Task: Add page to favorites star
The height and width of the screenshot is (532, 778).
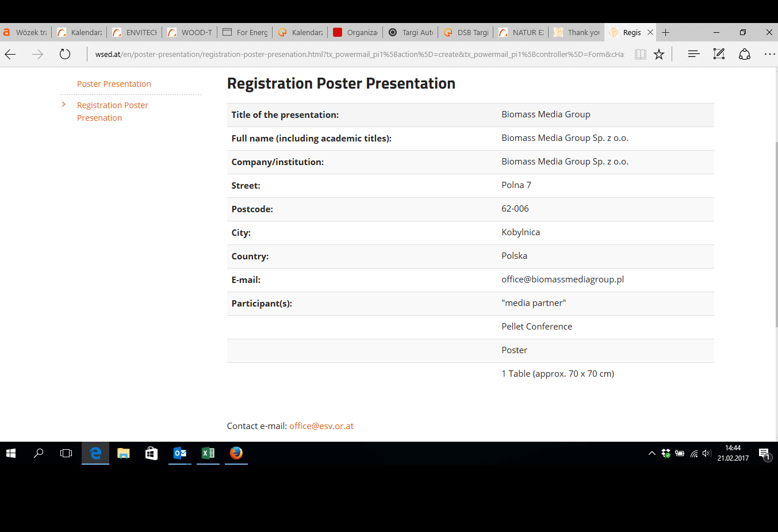Action: click(x=659, y=54)
